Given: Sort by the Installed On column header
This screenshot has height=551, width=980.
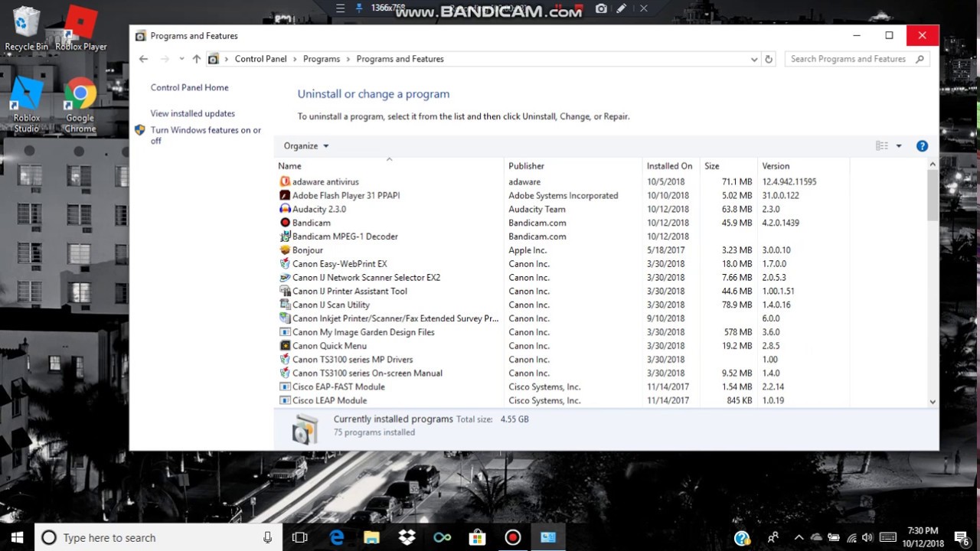Looking at the screenshot, I should click(x=671, y=166).
